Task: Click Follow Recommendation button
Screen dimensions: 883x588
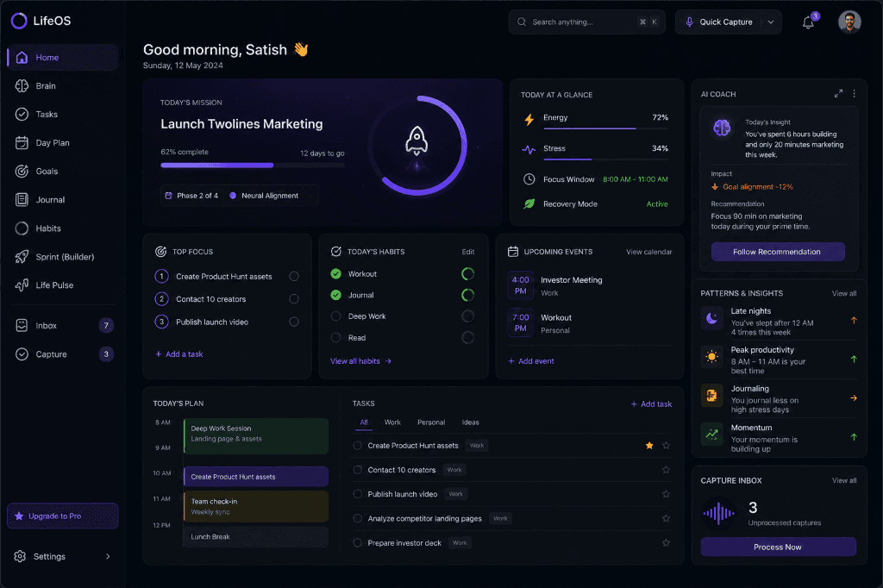Action: pyautogui.click(x=778, y=252)
